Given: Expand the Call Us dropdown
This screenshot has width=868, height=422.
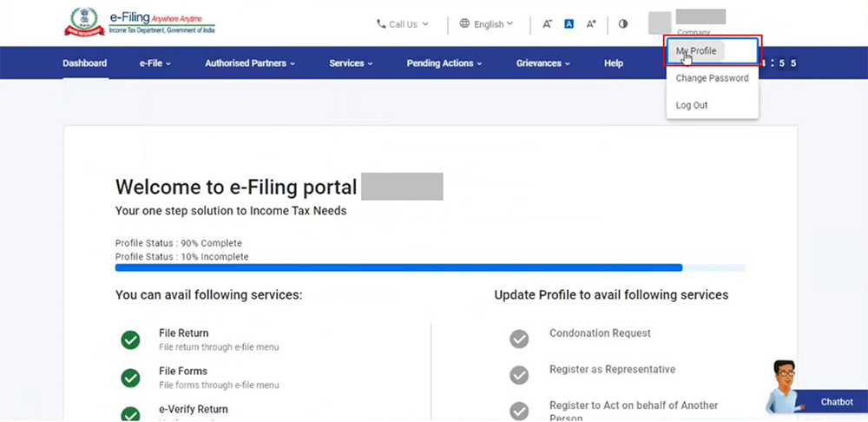Looking at the screenshot, I should (x=402, y=24).
